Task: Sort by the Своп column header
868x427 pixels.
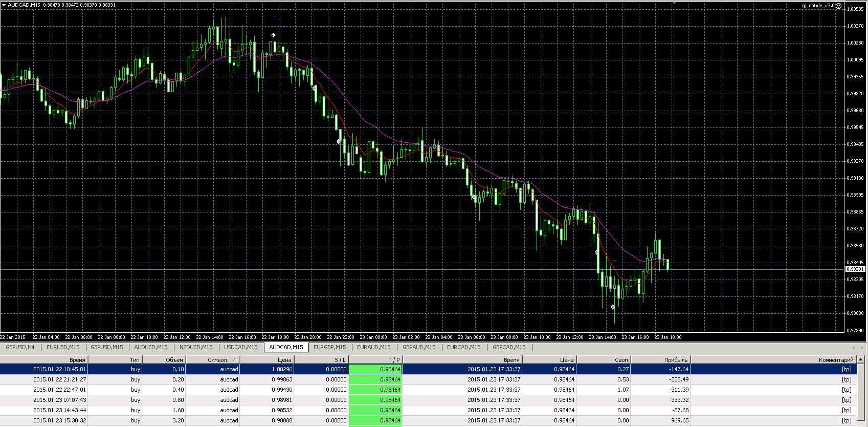Action: click(604, 360)
